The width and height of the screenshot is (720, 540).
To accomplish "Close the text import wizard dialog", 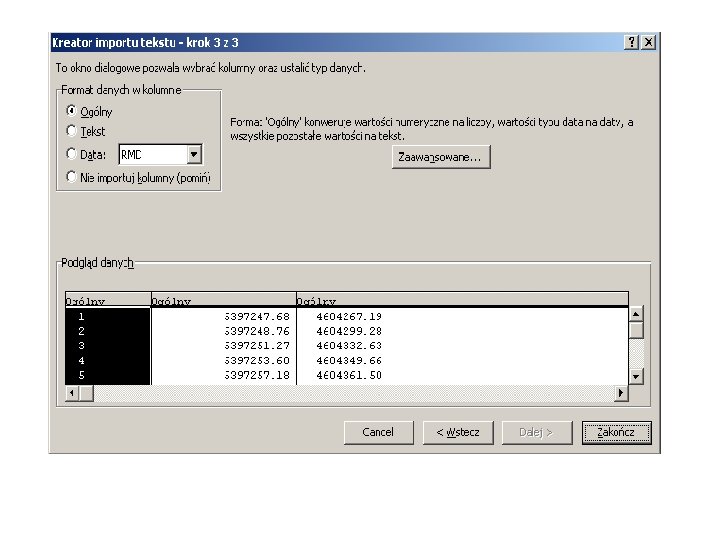I will [x=648, y=42].
